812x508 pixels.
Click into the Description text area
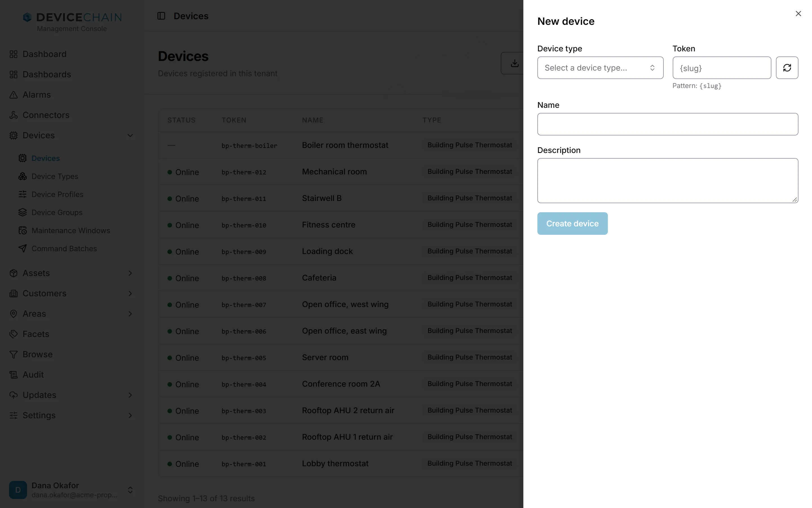coord(667,181)
